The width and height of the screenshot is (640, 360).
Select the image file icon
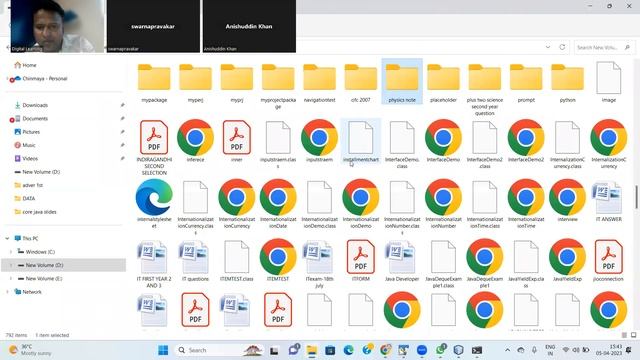609,78
